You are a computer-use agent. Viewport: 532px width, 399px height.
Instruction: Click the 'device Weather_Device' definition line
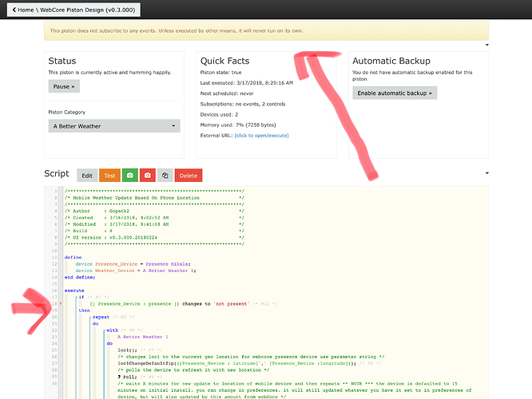tap(135, 271)
